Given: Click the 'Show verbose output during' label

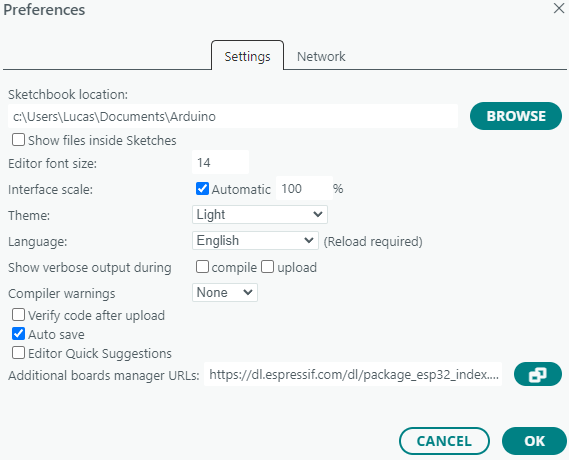Looking at the screenshot, I should coord(90,268).
